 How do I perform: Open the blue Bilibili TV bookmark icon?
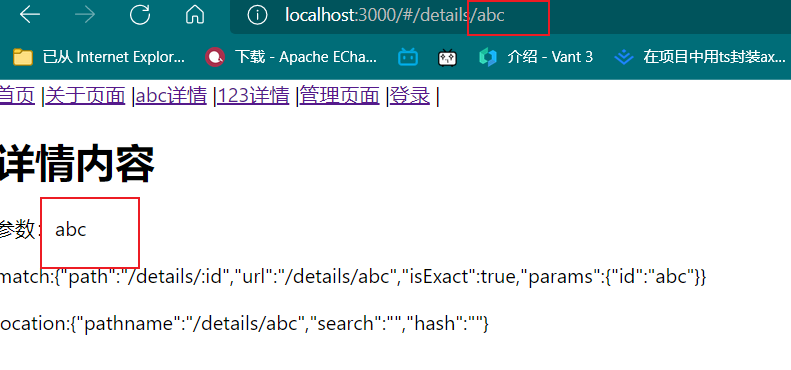pyautogui.click(x=408, y=57)
